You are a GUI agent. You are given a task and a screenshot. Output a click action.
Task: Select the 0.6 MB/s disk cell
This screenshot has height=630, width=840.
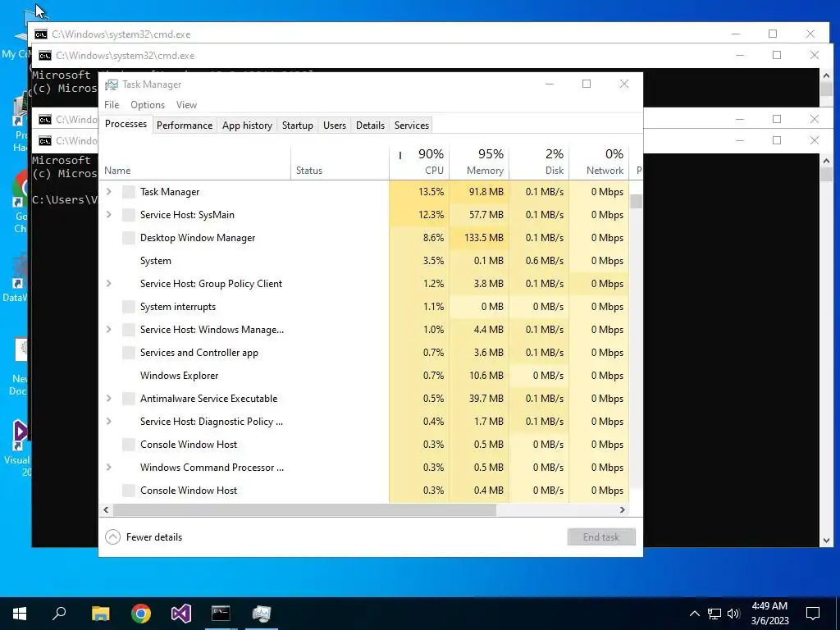pyautogui.click(x=540, y=261)
